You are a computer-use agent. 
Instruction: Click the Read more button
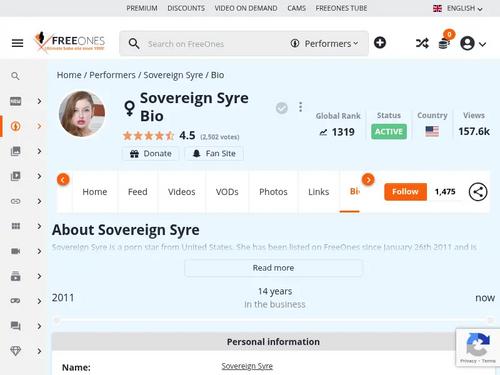(273, 268)
